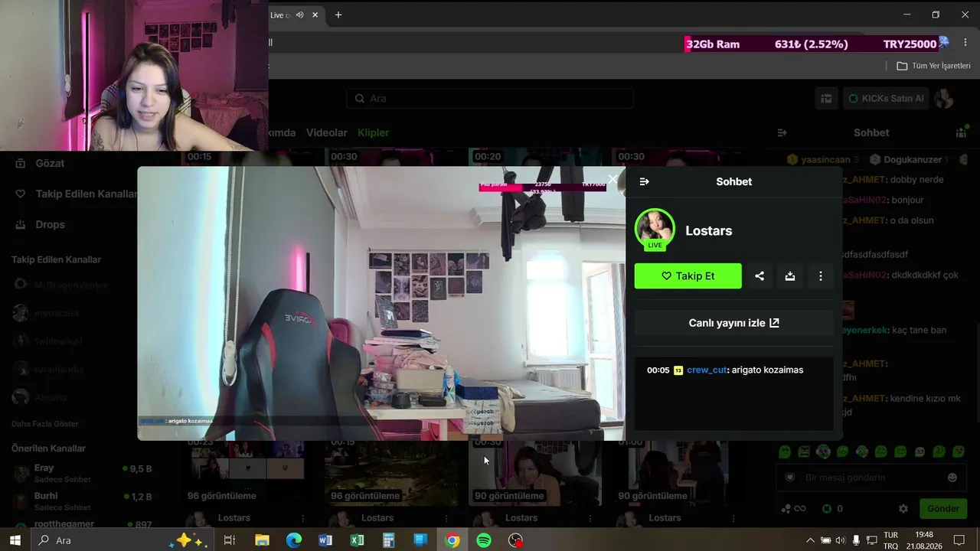980x551 pixels.
Task: Open File Explorer from the taskbar
Action: 262,540
